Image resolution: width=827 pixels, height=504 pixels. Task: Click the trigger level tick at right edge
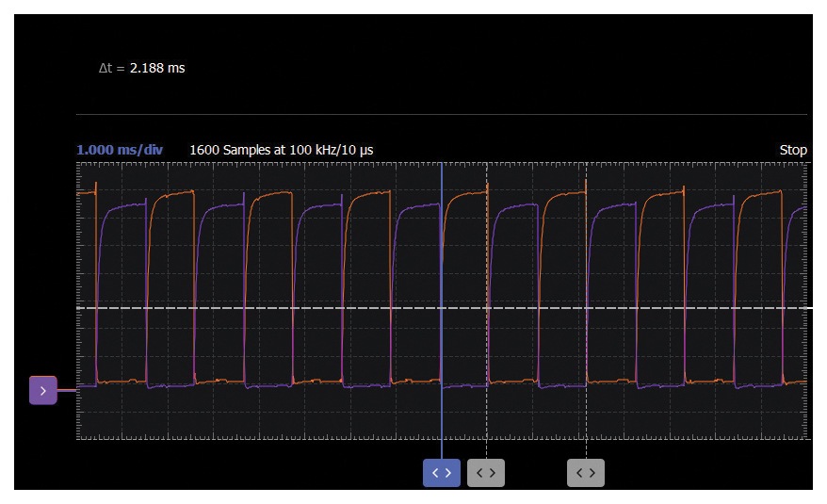point(808,308)
